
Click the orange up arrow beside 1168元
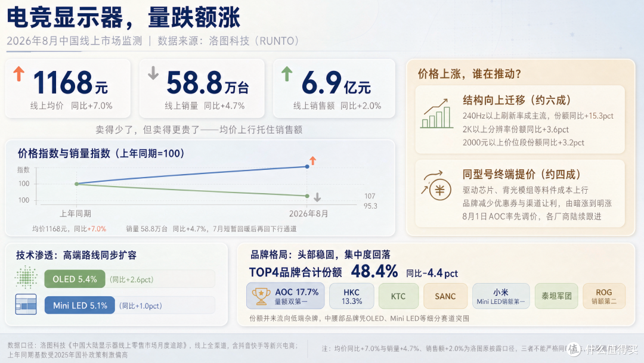coord(18,74)
